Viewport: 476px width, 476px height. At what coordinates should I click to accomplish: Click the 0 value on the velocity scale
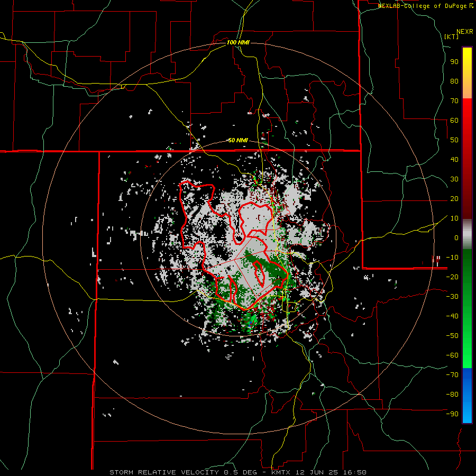coord(456,237)
